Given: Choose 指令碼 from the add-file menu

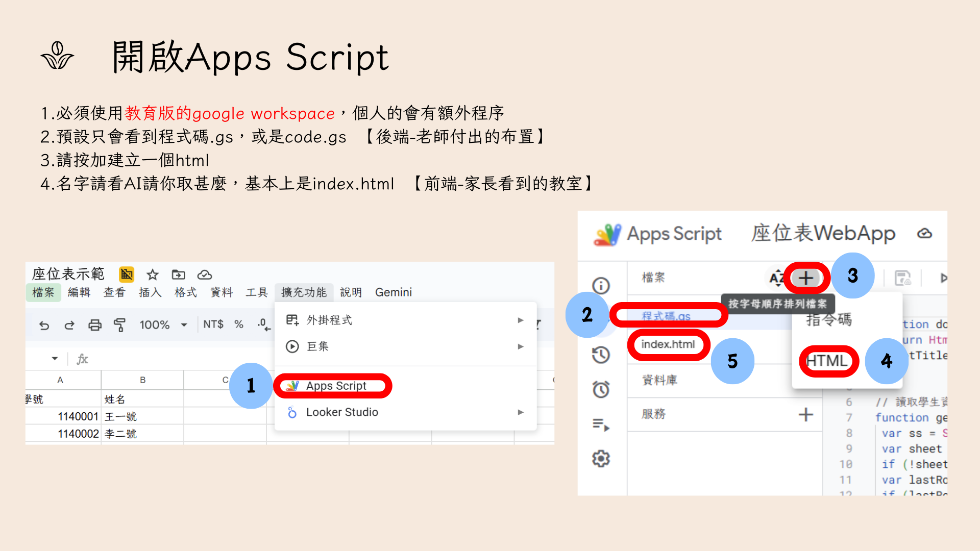Looking at the screenshot, I should click(829, 320).
